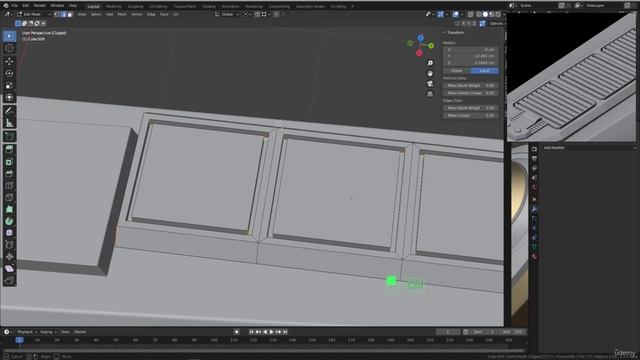Select the Smooth vertices tool

tap(9, 233)
